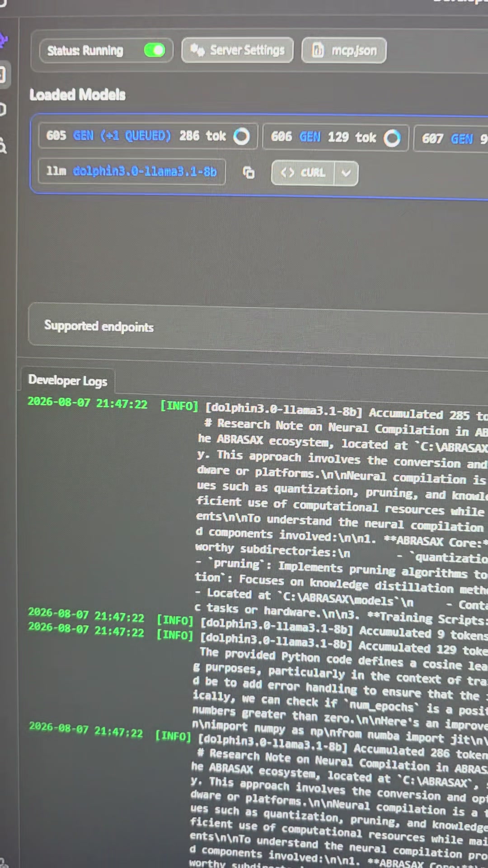488x868 pixels.
Task: Click the 'Status: Running' label text
Action: [85, 50]
